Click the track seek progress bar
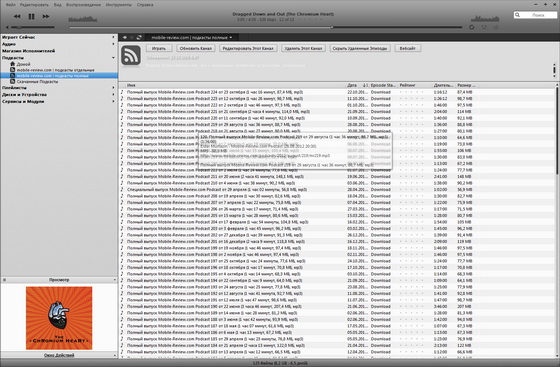 tap(265, 27)
